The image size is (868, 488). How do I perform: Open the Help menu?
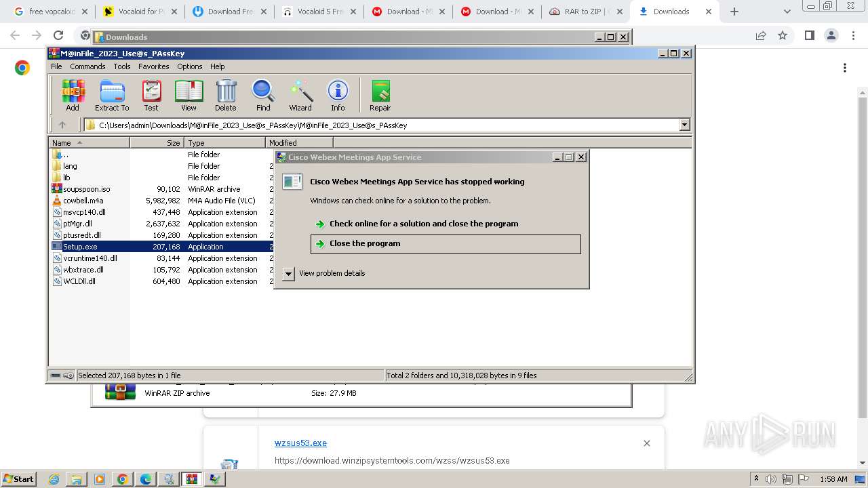pyautogui.click(x=217, y=66)
